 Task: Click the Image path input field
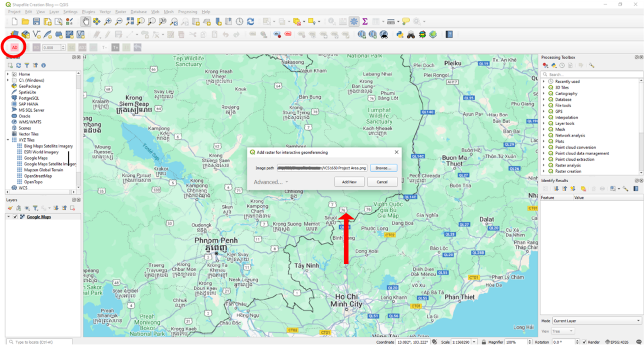pyautogui.click(x=322, y=168)
